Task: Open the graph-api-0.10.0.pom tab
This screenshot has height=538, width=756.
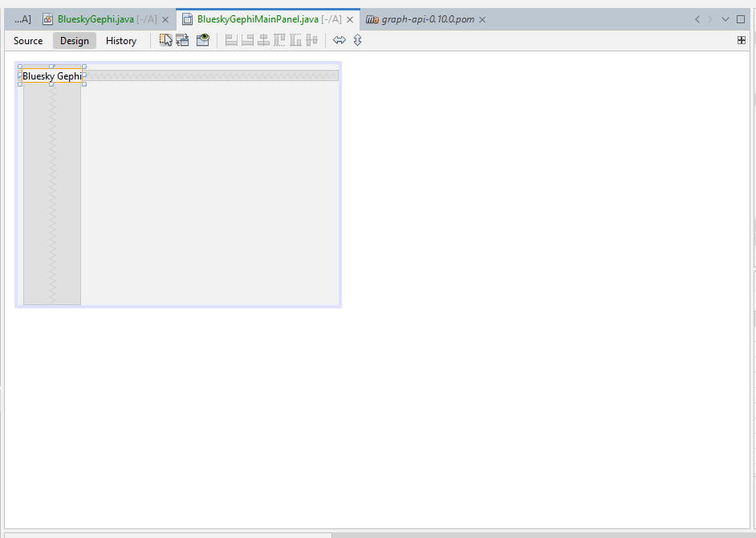Action: point(428,19)
